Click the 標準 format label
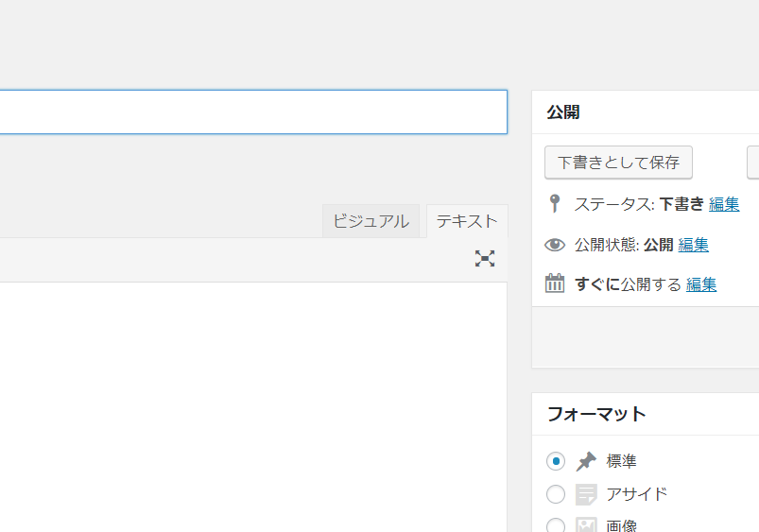The width and height of the screenshot is (759, 532). pyautogui.click(x=622, y=461)
